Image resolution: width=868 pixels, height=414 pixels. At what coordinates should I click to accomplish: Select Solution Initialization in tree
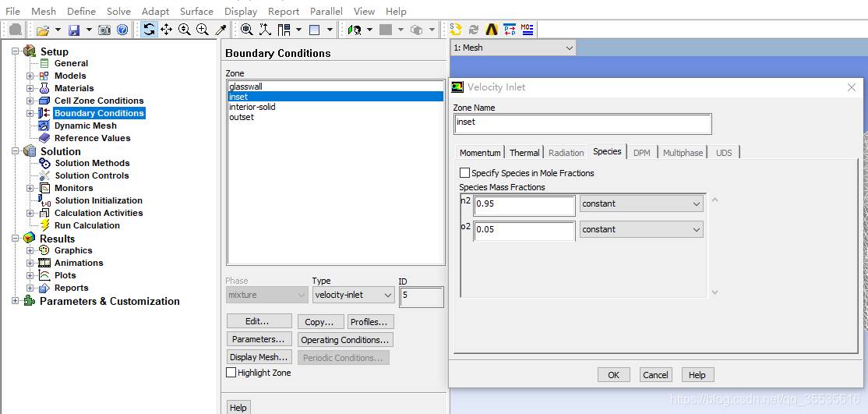[98, 200]
